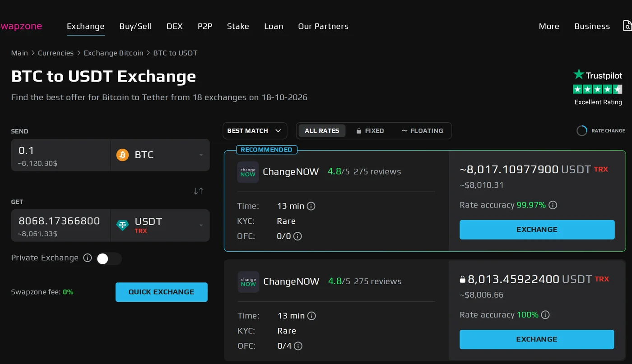Click the Rate accuracy 99.97% info icon
632x364 pixels.
553,205
